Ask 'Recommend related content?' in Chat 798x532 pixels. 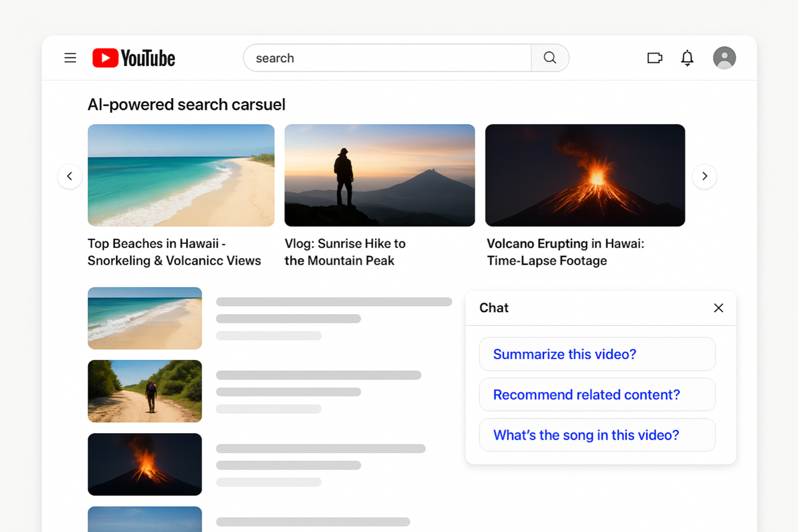click(x=597, y=394)
